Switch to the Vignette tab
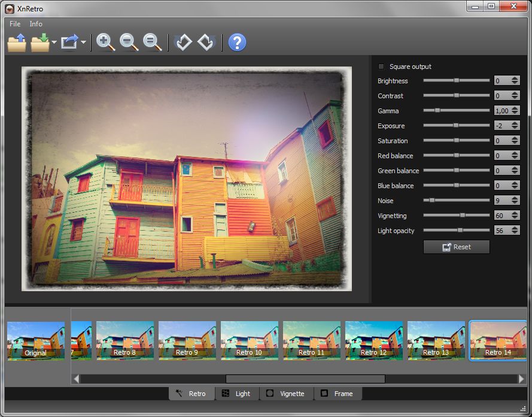Image resolution: width=532 pixels, height=417 pixels. point(287,394)
